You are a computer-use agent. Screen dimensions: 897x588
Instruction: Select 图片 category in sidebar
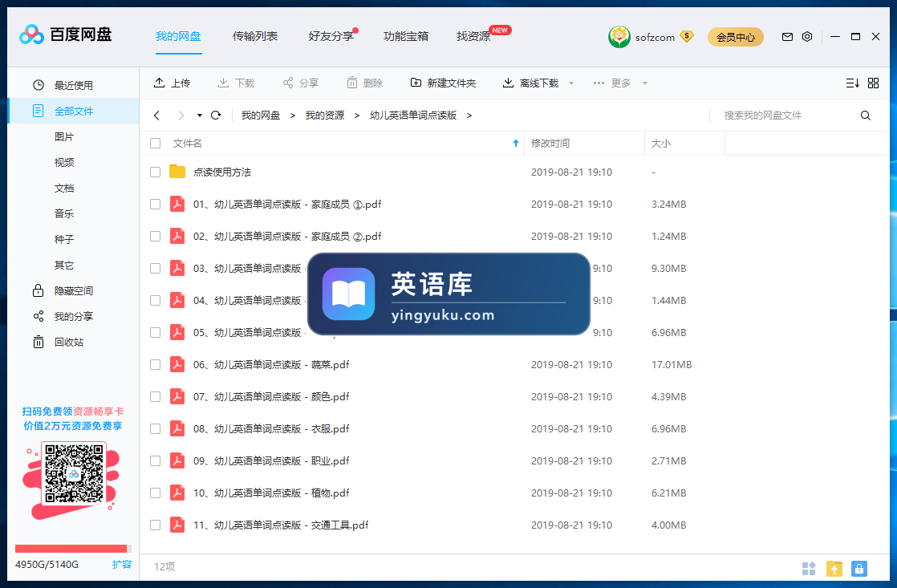[x=64, y=136]
